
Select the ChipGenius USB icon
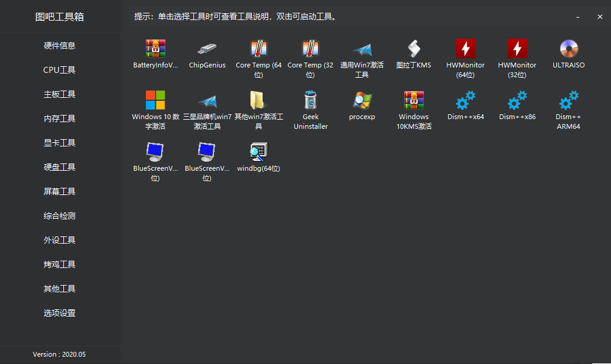coord(207,49)
